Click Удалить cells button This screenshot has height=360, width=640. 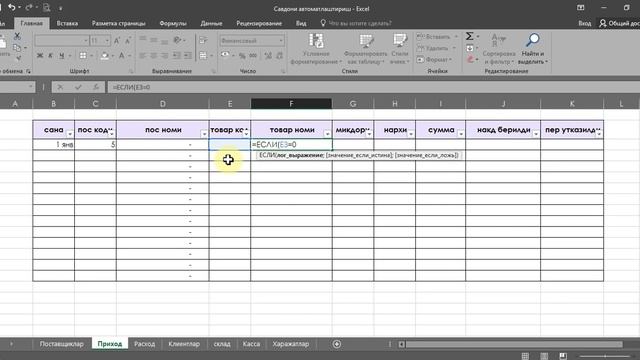[436, 48]
